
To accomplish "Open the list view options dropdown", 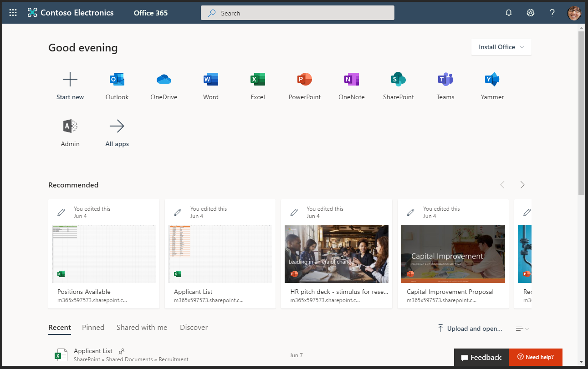I will coord(522,329).
